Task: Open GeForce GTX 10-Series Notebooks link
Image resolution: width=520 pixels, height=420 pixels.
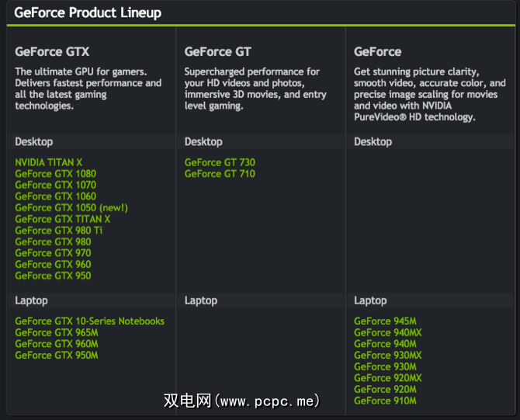Action: pos(89,321)
